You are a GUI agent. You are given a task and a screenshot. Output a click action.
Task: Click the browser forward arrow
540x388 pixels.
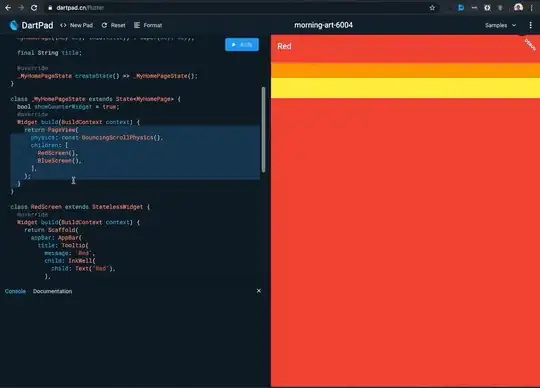(x=21, y=8)
